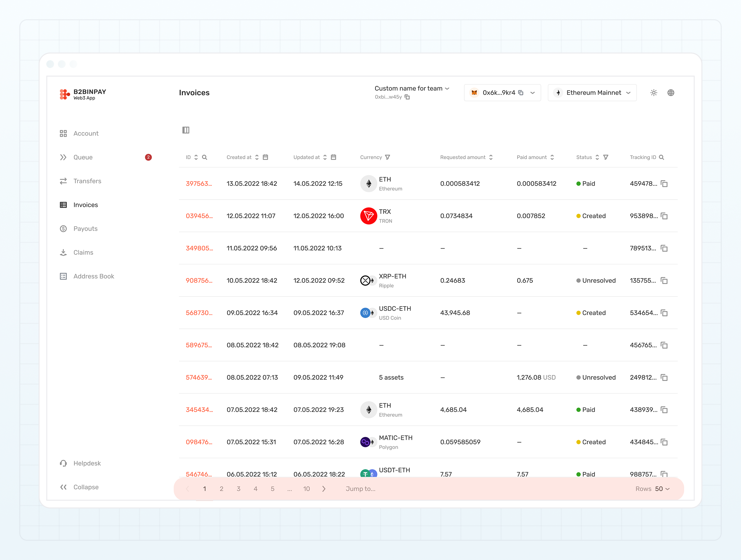Viewport: 741px width, 560px height.
Task: Switch to the Invoices section
Action: [86, 205]
